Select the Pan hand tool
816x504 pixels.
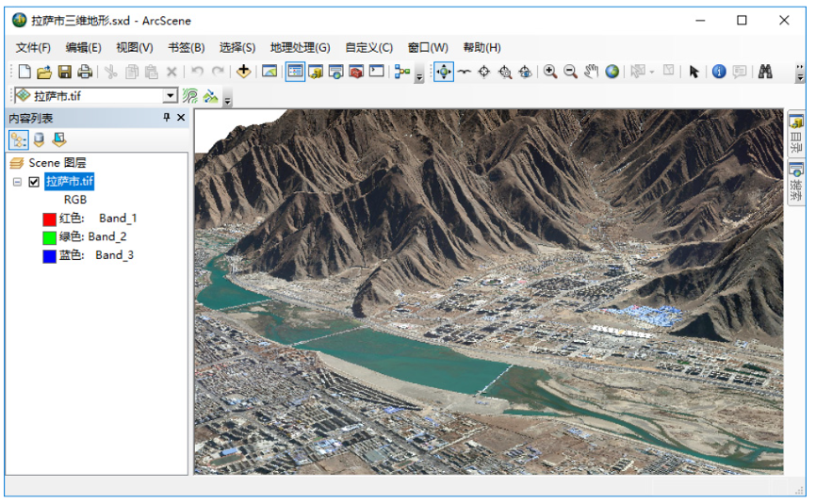(x=592, y=72)
